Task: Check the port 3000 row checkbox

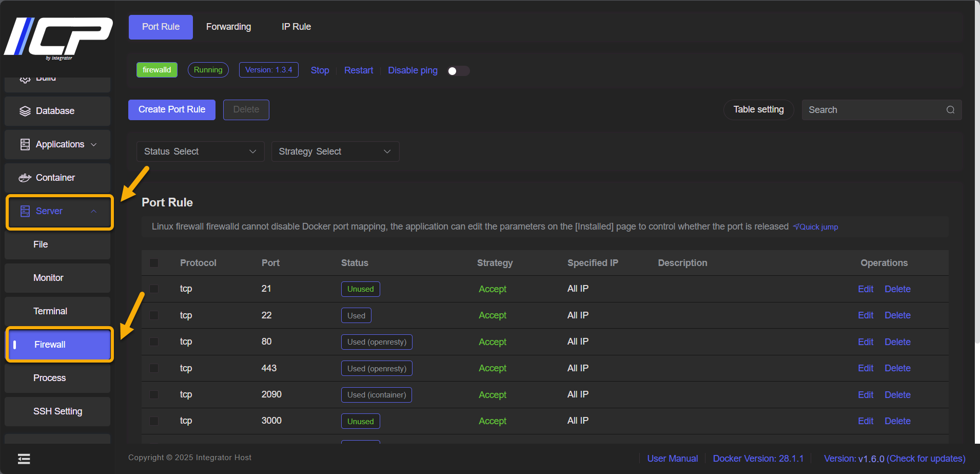Action: point(154,421)
